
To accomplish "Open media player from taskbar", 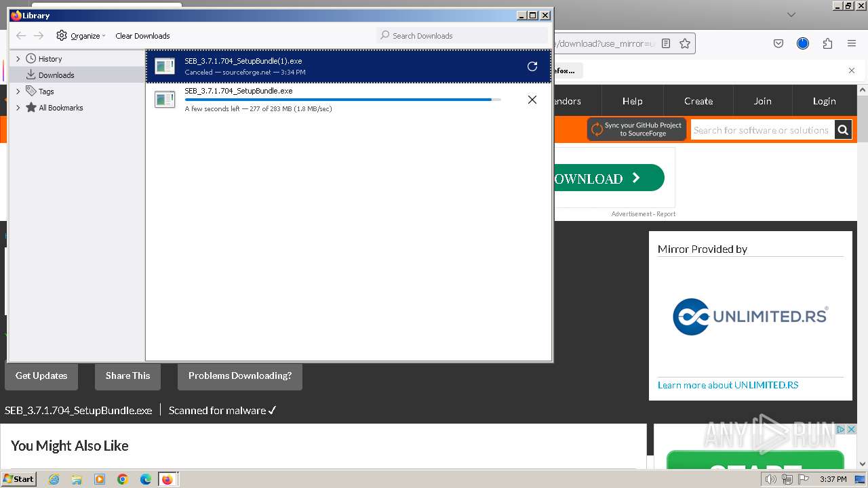I will pyautogui.click(x=100, y=479).
